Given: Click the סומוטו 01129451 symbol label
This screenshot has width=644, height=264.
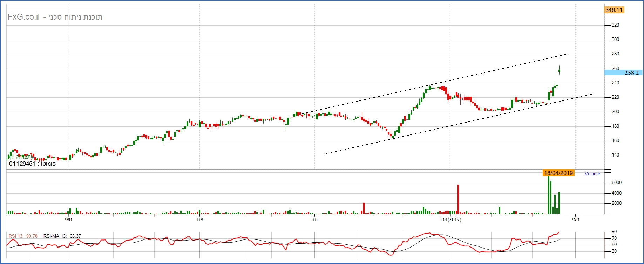Looking at the screenshot, I should click(32, 164).
